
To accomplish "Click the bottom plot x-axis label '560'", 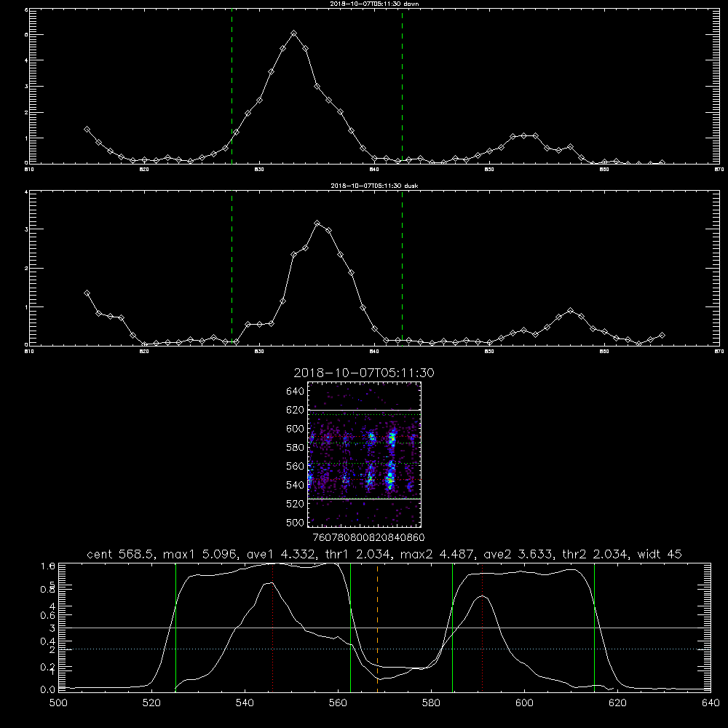I will pyautogui.click(x=338, y=703).
